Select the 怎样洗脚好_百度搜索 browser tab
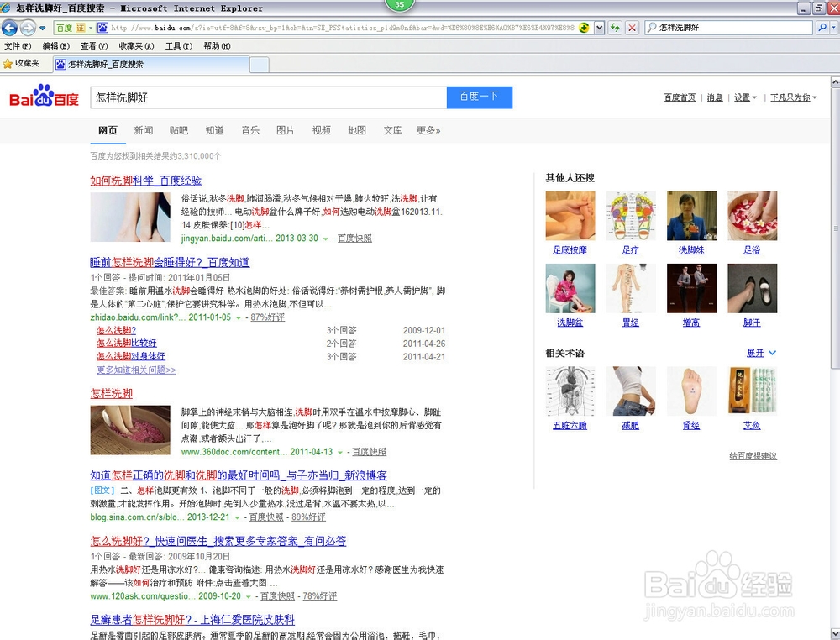Screen dimensions: 840x640 point(151,65)
